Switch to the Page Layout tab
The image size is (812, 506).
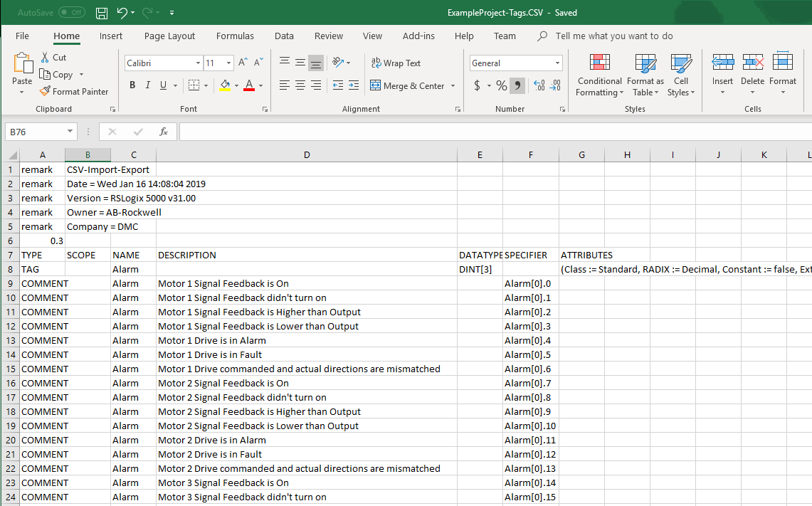click(x=169, y=36)
